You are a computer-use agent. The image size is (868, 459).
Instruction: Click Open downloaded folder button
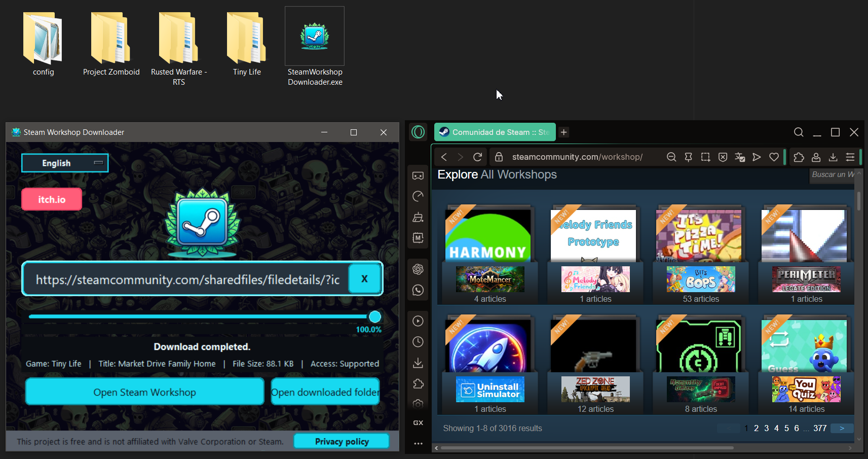click(x=325, y=392)
